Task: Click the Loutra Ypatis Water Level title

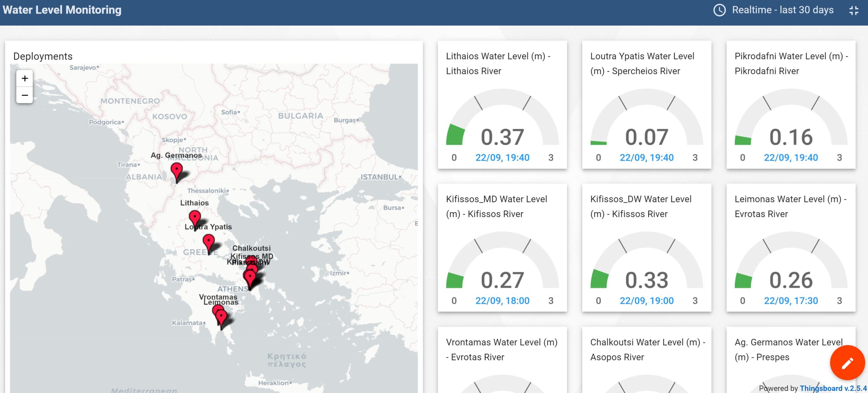Action: [642, 63]
